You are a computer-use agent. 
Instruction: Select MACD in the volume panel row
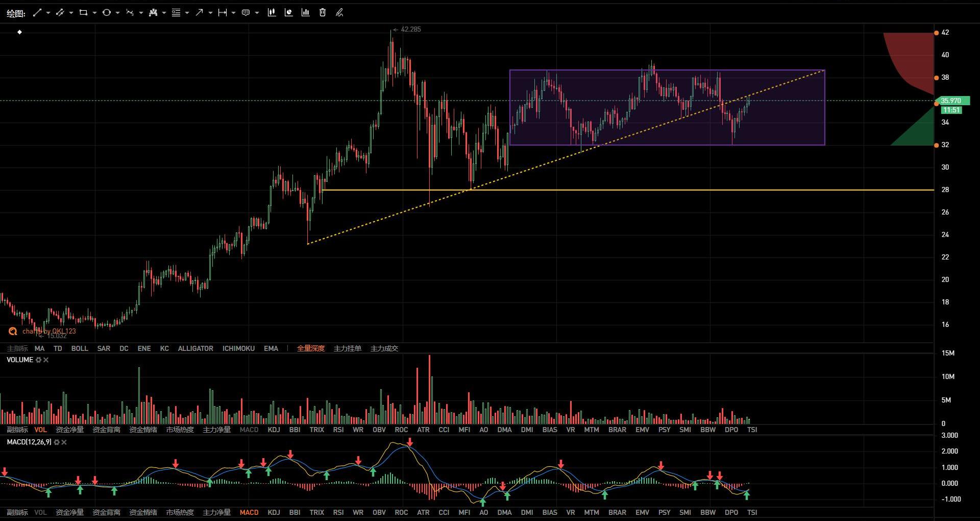click(x=249, y=430)
